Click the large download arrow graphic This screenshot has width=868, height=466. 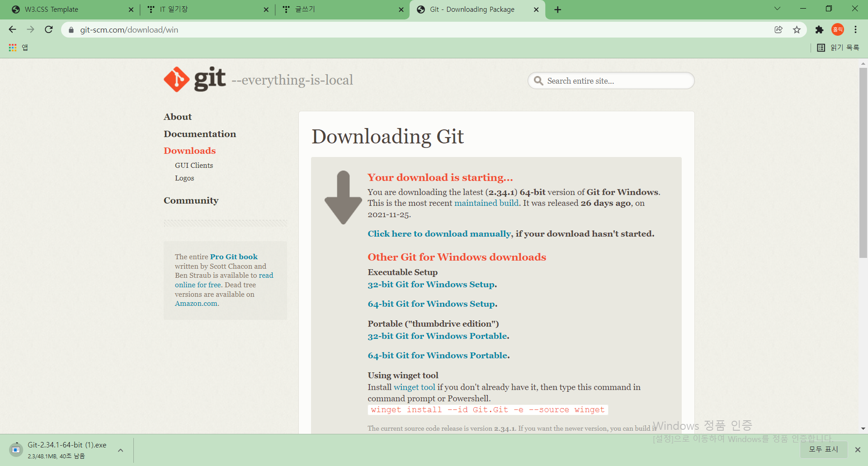click(343, 197)
